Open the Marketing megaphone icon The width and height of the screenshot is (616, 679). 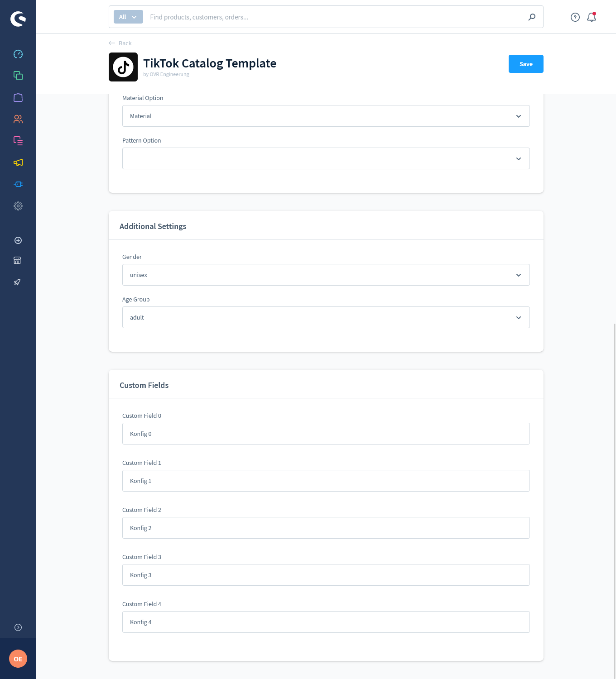pos(18,163)
